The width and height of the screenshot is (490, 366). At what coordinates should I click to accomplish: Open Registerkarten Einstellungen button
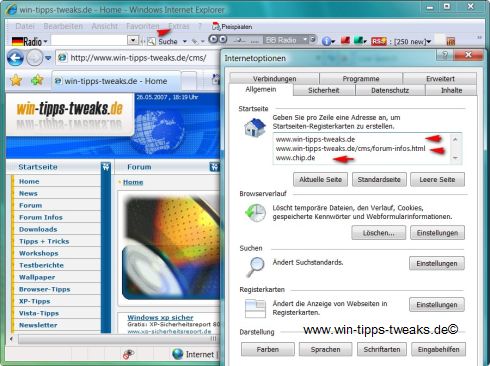tap(437, 305)
